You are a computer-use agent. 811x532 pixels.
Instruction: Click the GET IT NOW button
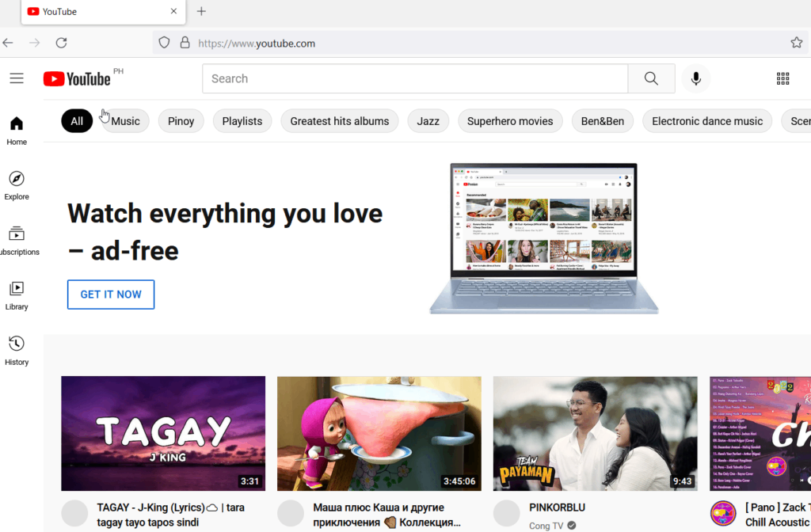[x=111, y=294]
